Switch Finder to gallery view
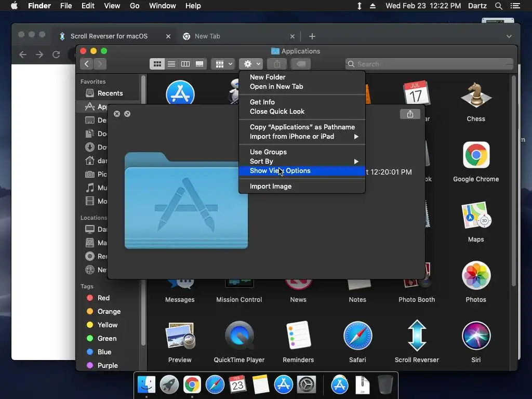This screenshot has height=399, width=532. click(x=199, y=64)
